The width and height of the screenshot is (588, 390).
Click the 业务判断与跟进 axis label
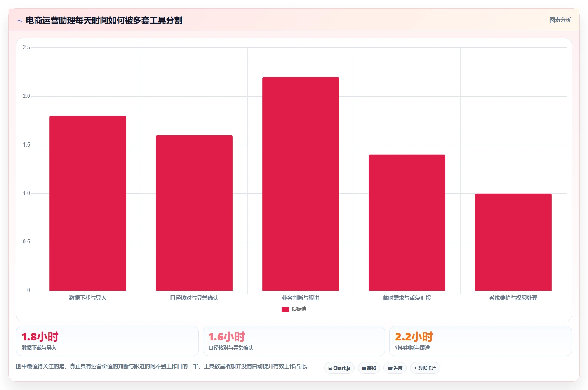pyautogui.click(x=301, y=298)
